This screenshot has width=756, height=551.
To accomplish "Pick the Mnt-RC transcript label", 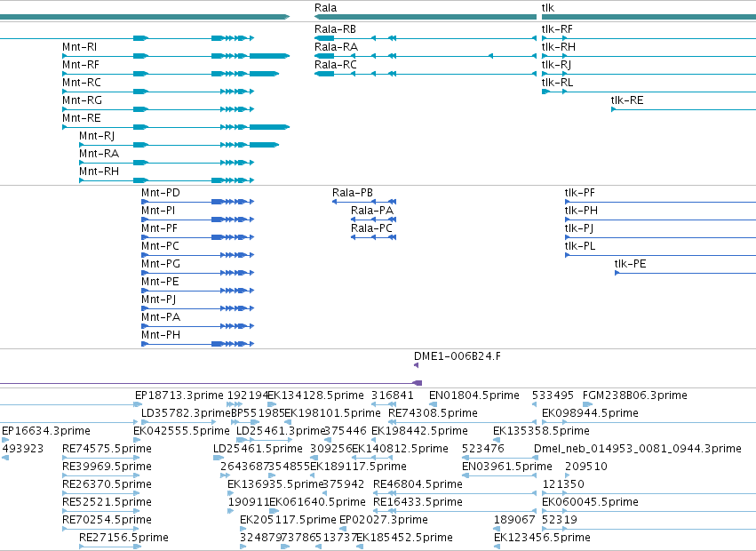I will (82, 83).
